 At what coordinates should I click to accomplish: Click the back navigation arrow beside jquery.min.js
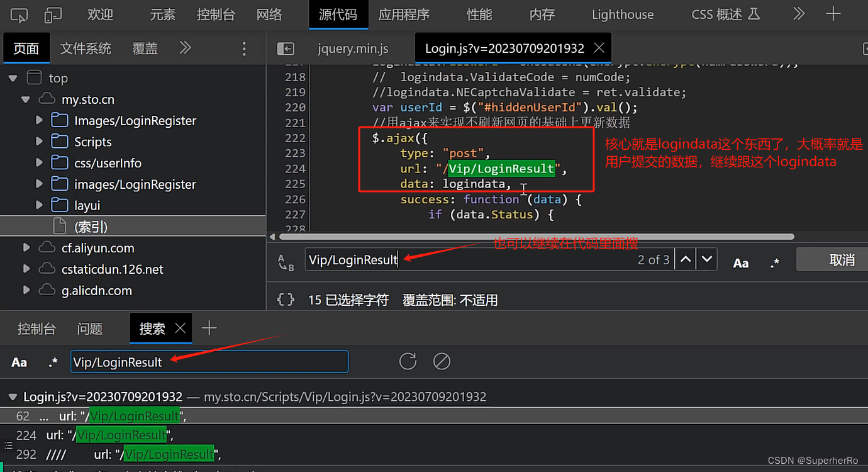click(286, 48)
